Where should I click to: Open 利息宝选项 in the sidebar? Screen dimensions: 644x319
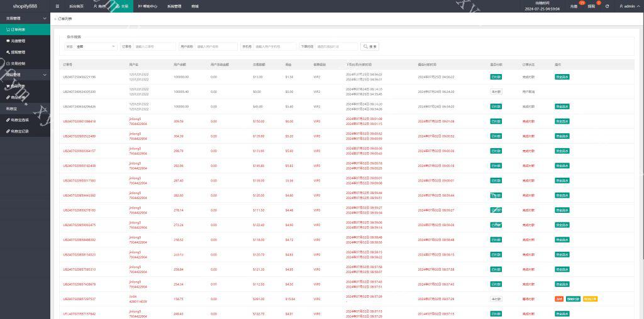[x=25, y=120]
